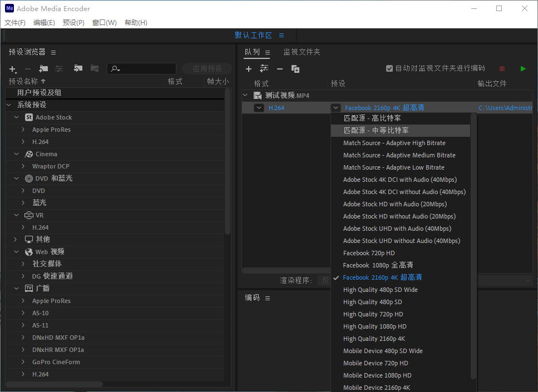Toggle 自动对监视文件夹进行编码 checkbox

point(389,68)
